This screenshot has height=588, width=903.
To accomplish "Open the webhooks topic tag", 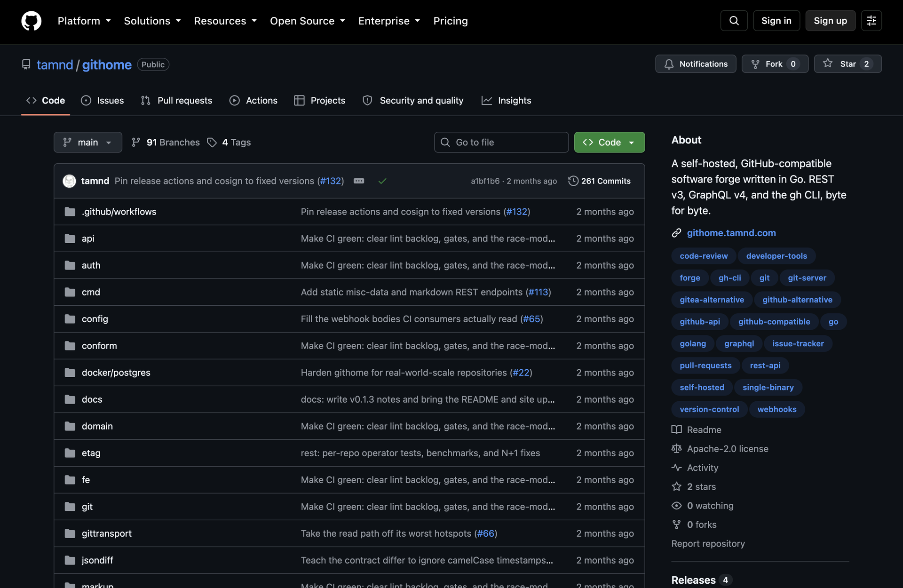I will [x=777, y=409].
